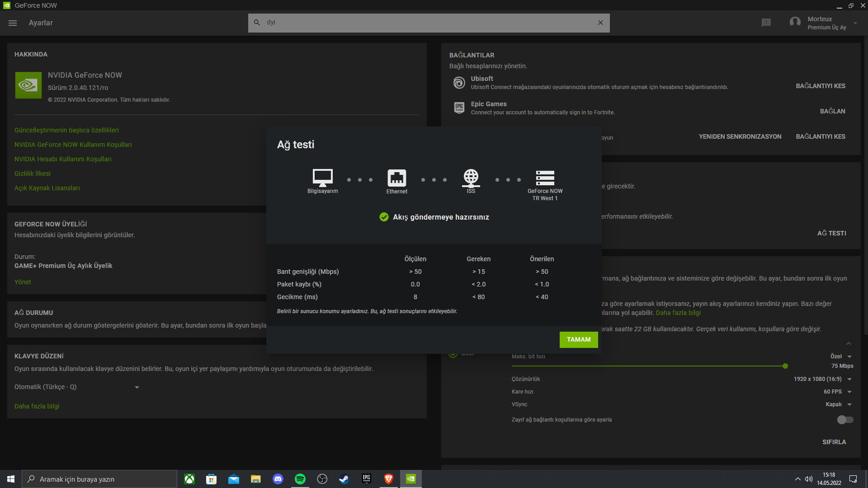Clear search with the X icon
Viewport: 868px width, 488px height.
[x=600, y=23]
